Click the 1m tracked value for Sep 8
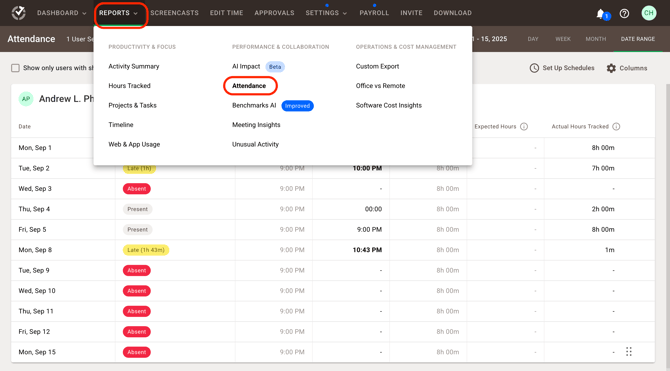Image resolution: width=670 pixels, height=371 pixels. (610, 250)
